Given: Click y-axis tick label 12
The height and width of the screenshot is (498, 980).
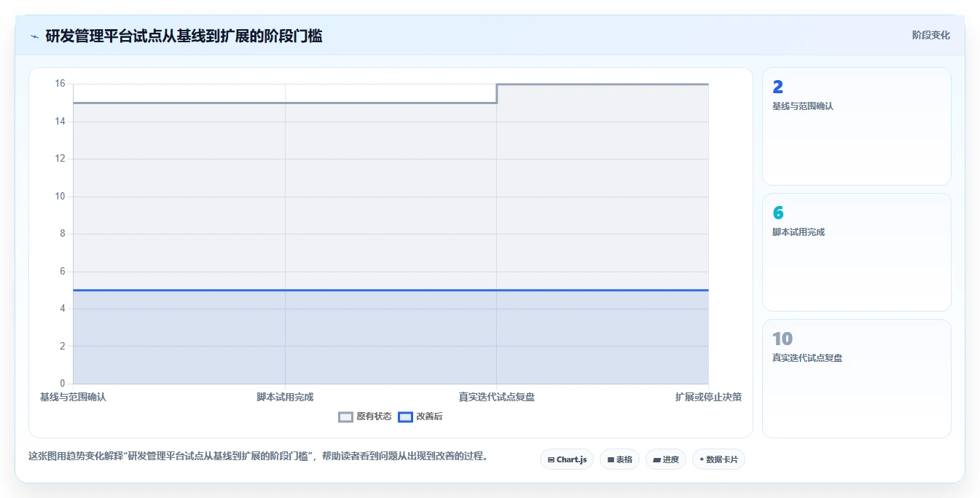Looking at the screenshot, I should [60, 159].
